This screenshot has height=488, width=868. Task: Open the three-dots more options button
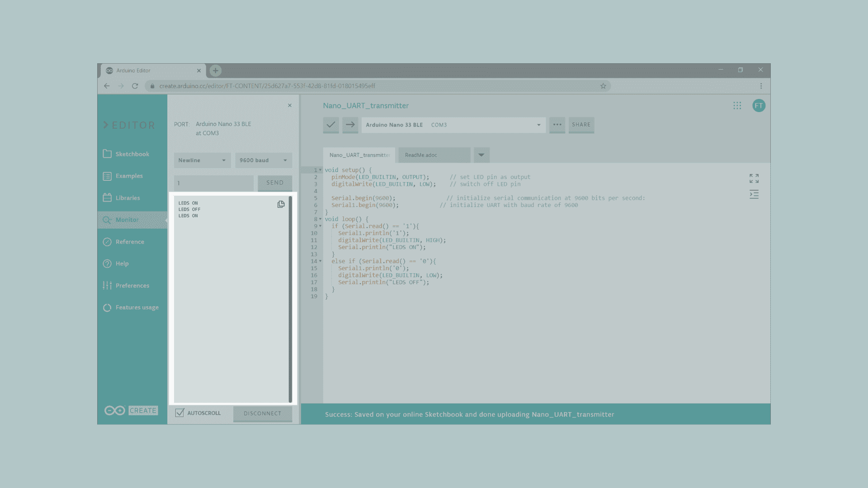tap(557, 125)
